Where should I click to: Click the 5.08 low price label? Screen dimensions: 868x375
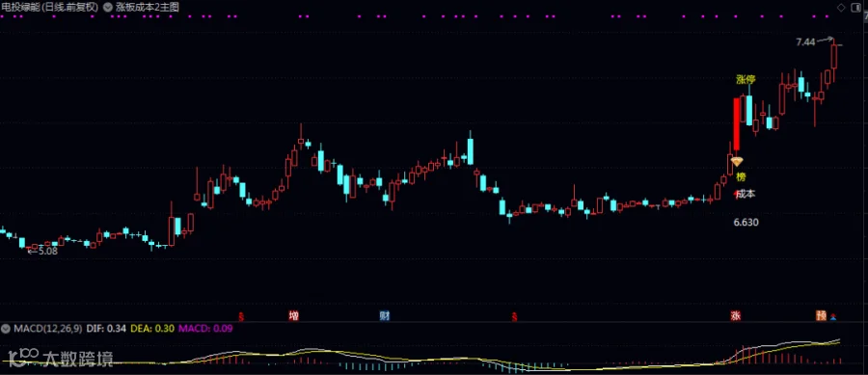tap(47, 251)
